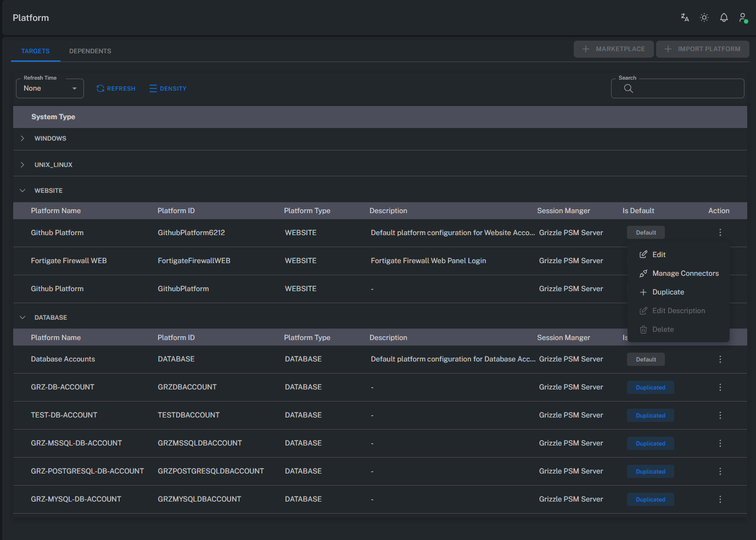Toggle Default badge on Database Accounts
Image resolution: width=756 pixels, height=540 pixels.
coord(646,359)
